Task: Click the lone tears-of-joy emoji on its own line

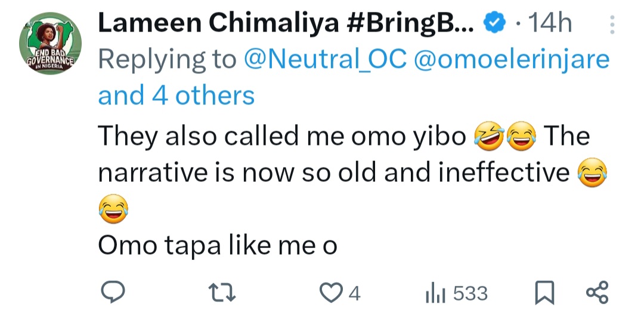Action: (112, 209)
